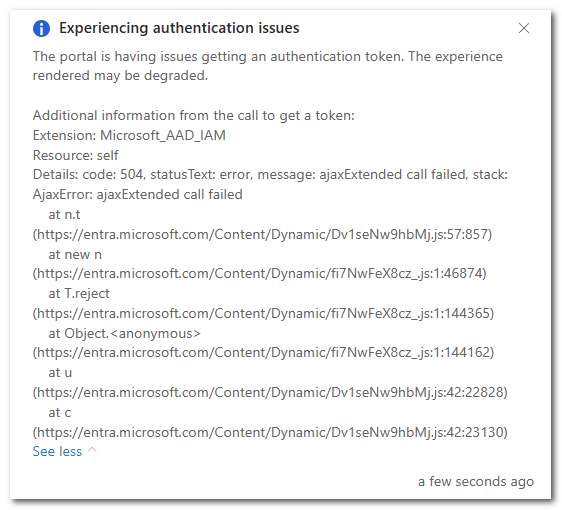Click URL ending fi7NwFeX8cz_.js:1:144162
562x510 pixels.
[263, 352]
